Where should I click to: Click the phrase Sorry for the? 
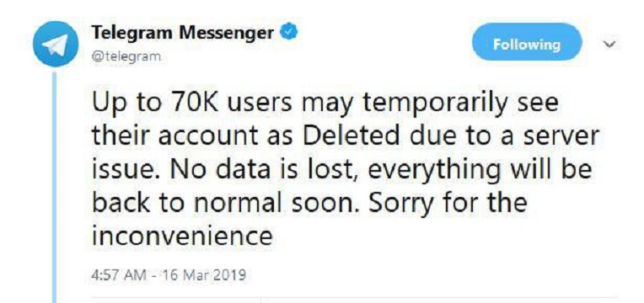tap(448, 203)
